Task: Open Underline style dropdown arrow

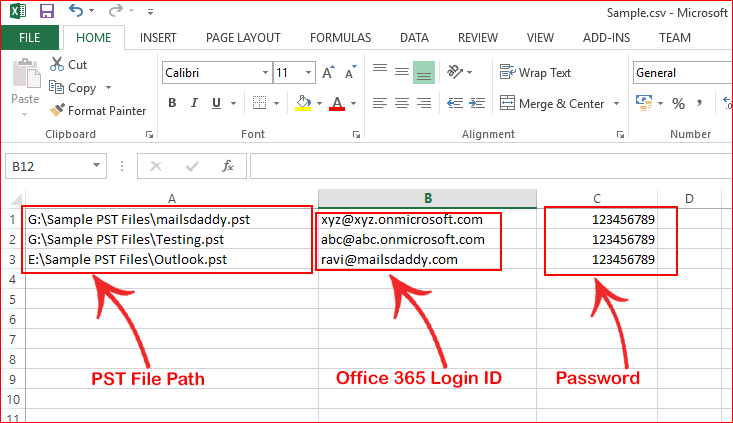Action: (x=233, y=103)
